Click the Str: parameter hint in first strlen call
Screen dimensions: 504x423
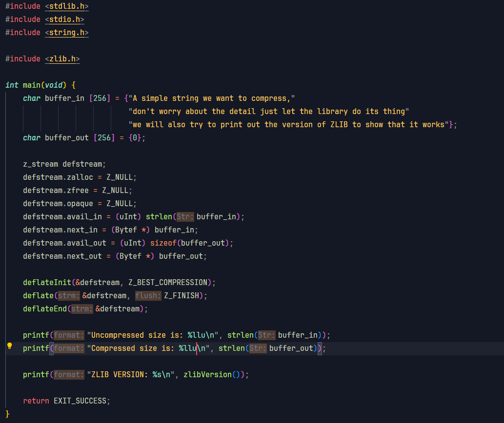pyautogui.click(x=184, y=216)
